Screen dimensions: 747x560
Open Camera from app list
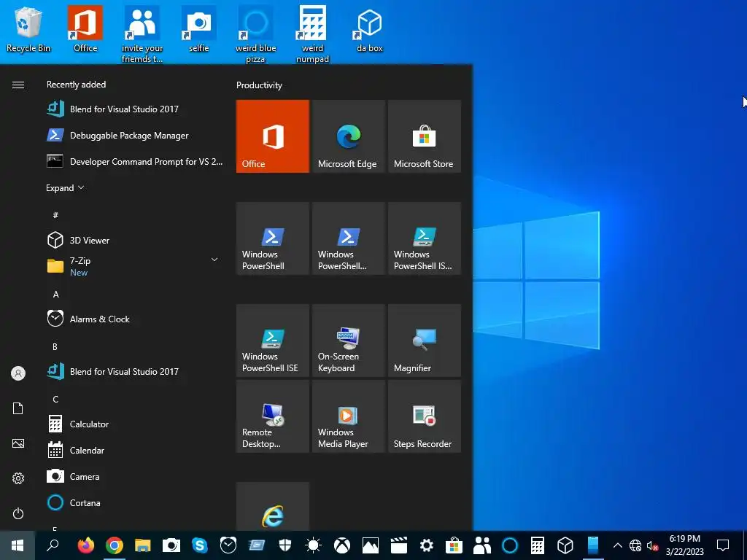click(x=134, y=476)
